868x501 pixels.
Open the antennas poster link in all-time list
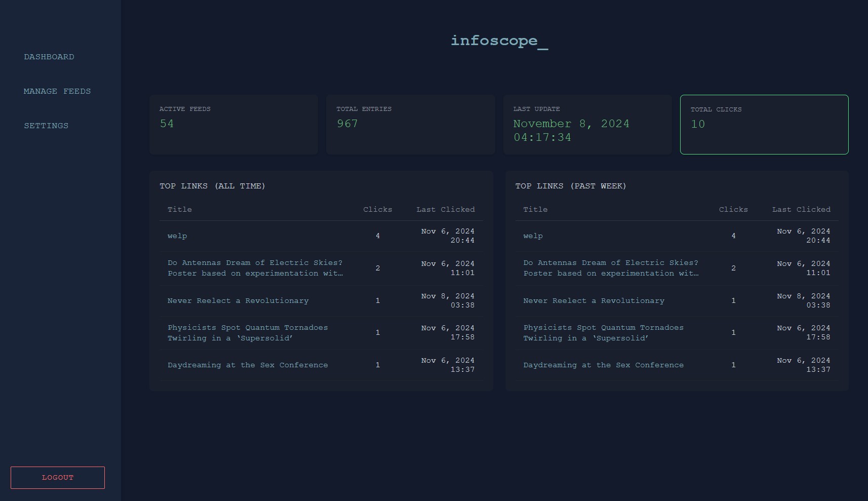click(255, 268)
